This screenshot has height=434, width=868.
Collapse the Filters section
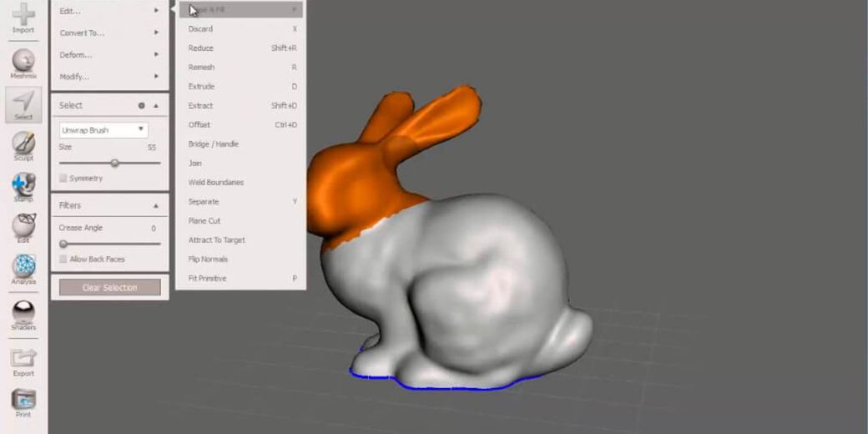(x=155, y=205)
